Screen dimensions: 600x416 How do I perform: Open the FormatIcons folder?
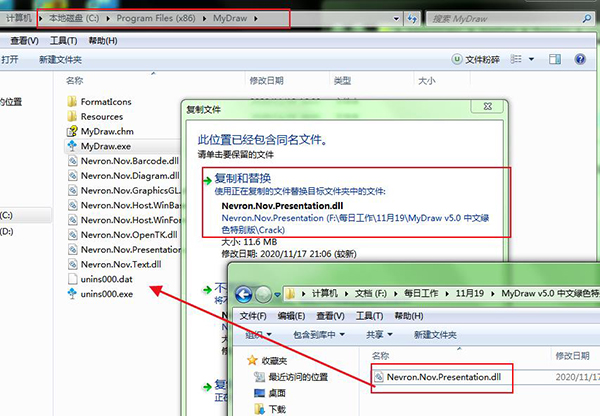(x=99, y=102)
